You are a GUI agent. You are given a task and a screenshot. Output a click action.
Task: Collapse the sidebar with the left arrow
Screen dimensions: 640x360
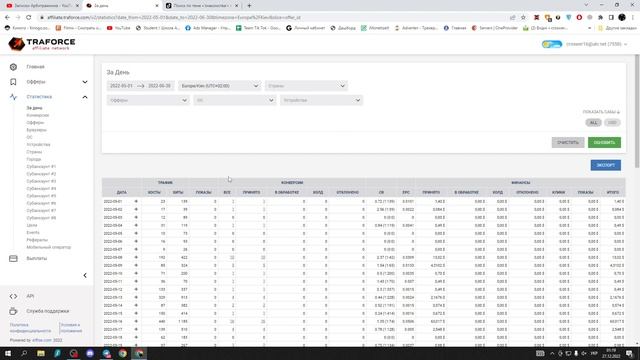coord(85,276)
